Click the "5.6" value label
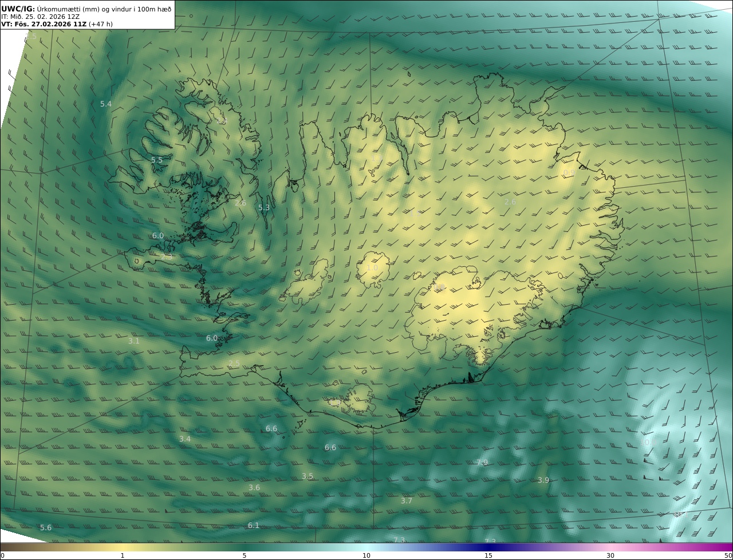 pos(46,528)
